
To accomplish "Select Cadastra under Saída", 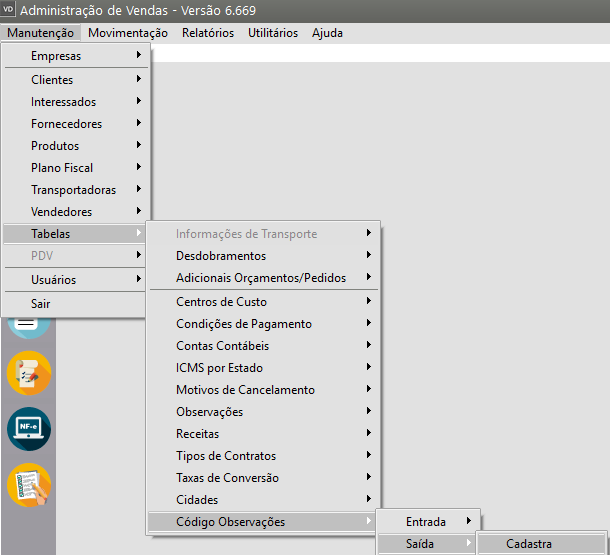I will click(529, 544).
